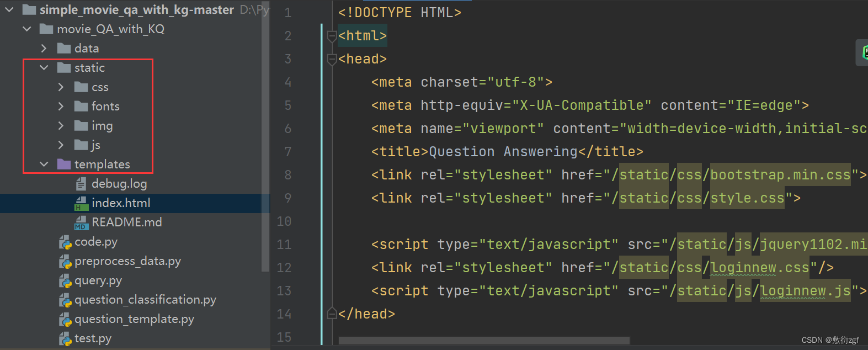
Task: Click the static folder icon
Action: (x=64, y=67)
